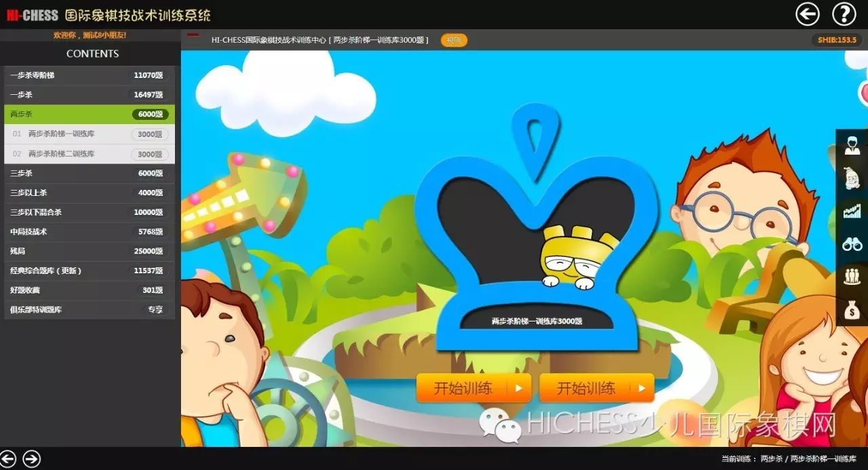Click the small red dash icon beside the title
868x470 pixels.
pyautogui.click(x=193, y=35)
